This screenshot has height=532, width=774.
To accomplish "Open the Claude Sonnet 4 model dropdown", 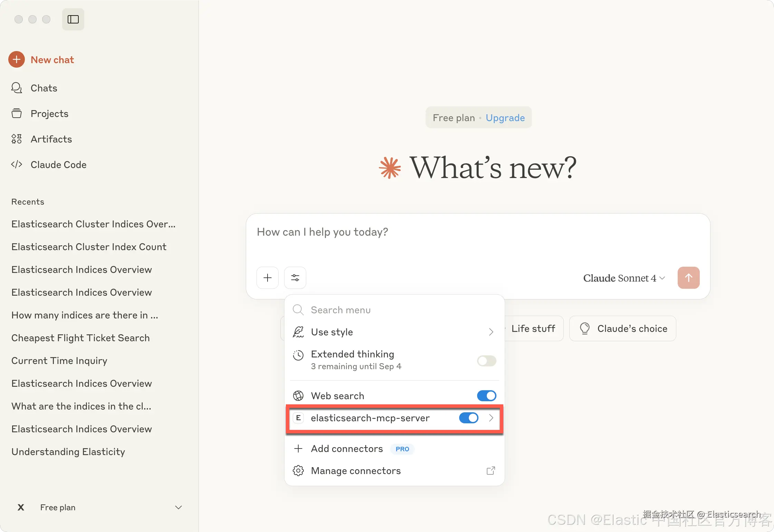I will point(624,278).
